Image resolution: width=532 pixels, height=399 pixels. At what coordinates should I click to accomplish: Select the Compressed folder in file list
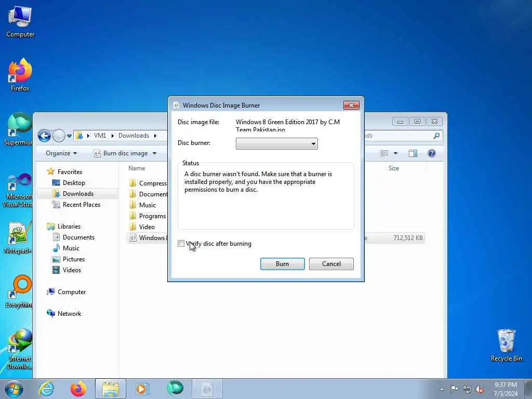pyautogui.click(x=148, y=183)
